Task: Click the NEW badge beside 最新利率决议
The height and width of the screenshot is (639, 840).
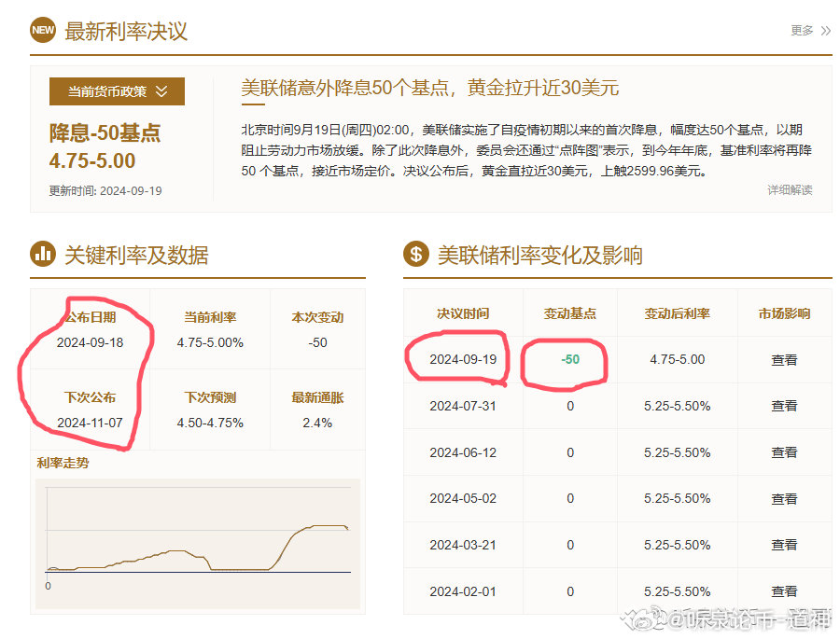Action: 43,30
